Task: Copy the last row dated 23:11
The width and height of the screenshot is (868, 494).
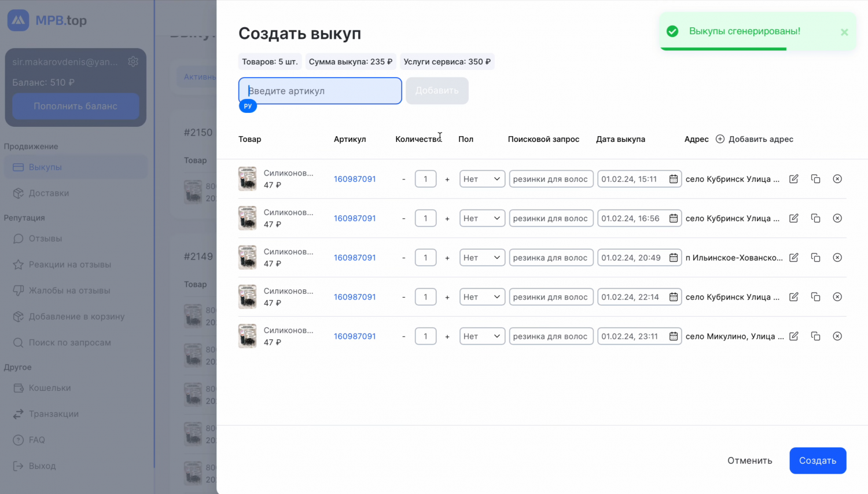Action: pyautogui.click(x=815, y=336)
